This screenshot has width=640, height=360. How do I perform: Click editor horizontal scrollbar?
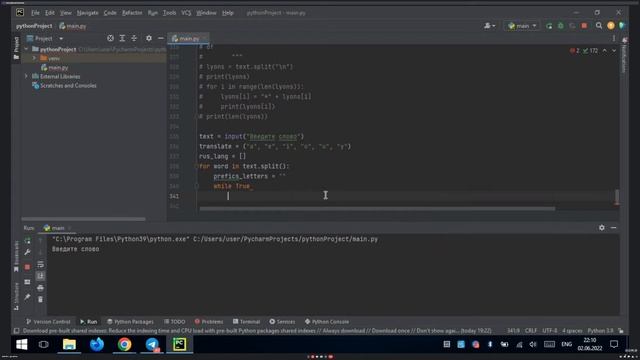377,209
